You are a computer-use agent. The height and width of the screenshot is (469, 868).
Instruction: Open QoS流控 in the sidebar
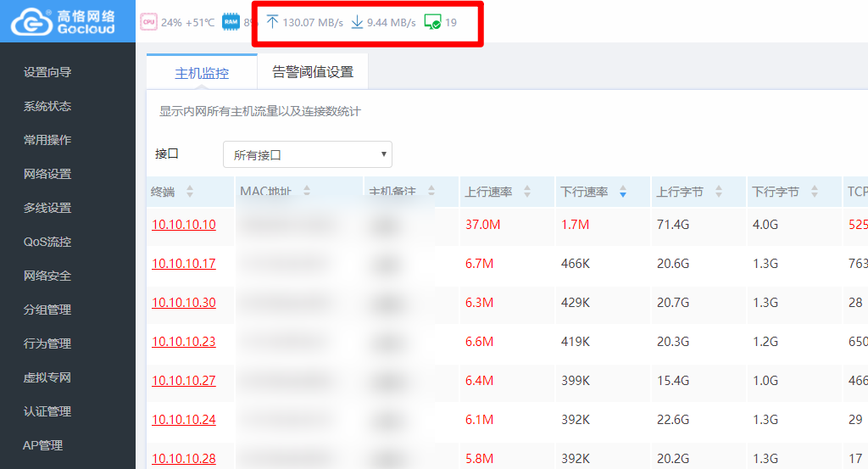[47, 242]
